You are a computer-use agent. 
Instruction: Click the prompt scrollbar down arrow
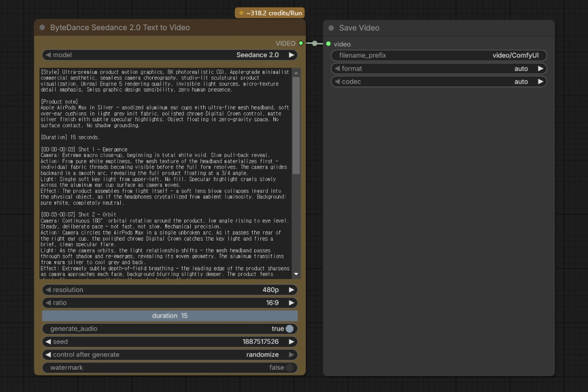click(296, 274)
